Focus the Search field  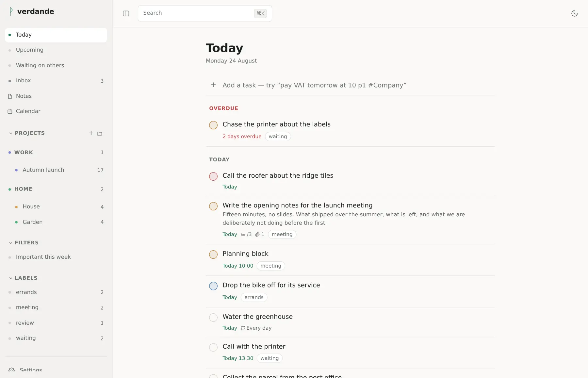click(x=205, y=13)
